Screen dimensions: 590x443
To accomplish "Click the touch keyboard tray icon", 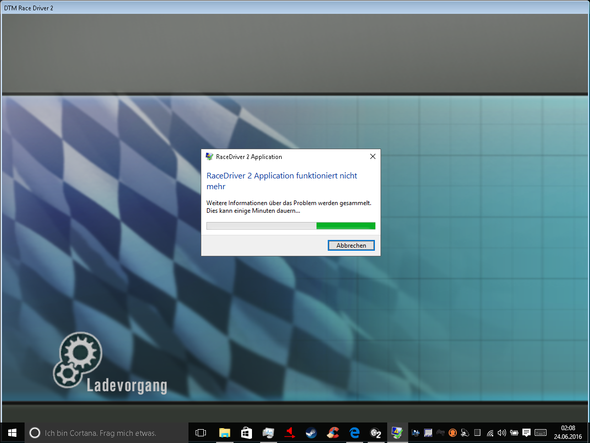I will (541, 433).
